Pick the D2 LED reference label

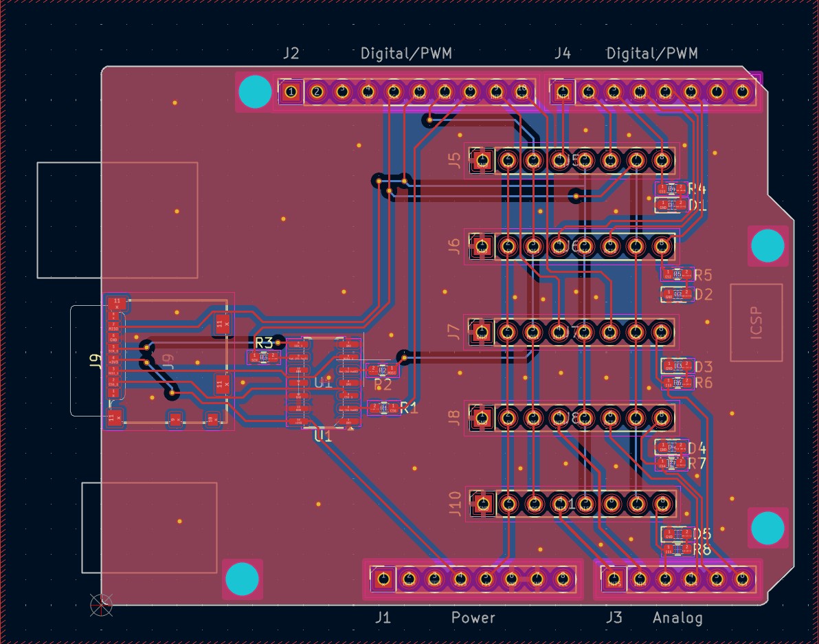click(704, 295)
